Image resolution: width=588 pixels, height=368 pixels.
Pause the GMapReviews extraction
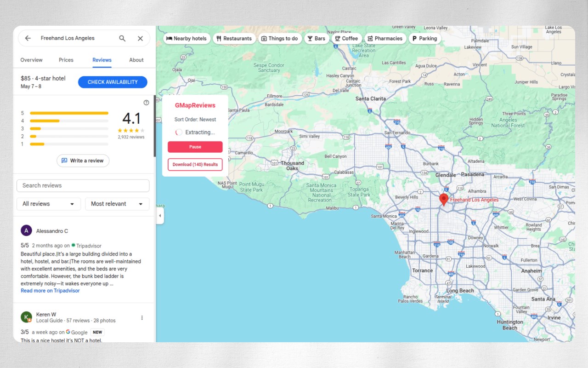195,147
